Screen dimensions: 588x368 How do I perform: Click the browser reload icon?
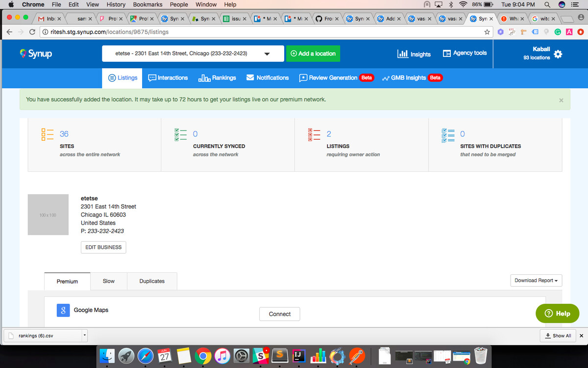32,32
